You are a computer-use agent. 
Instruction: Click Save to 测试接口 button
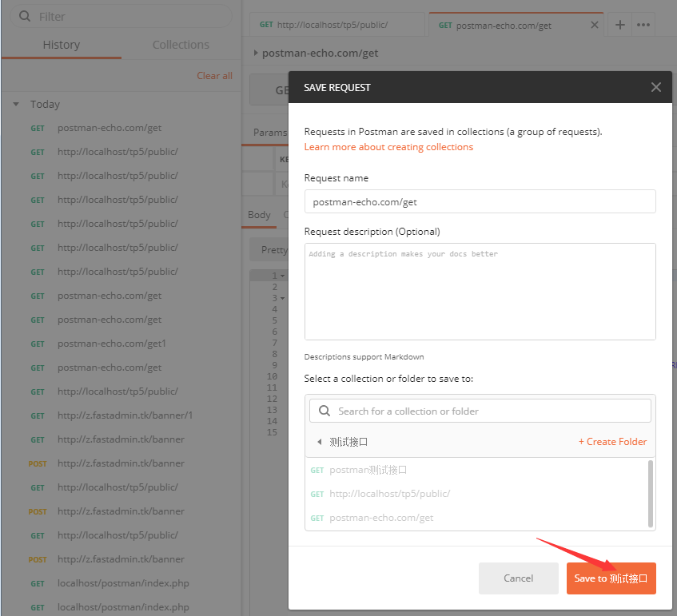pyautogui.click(x=611, y=578)
